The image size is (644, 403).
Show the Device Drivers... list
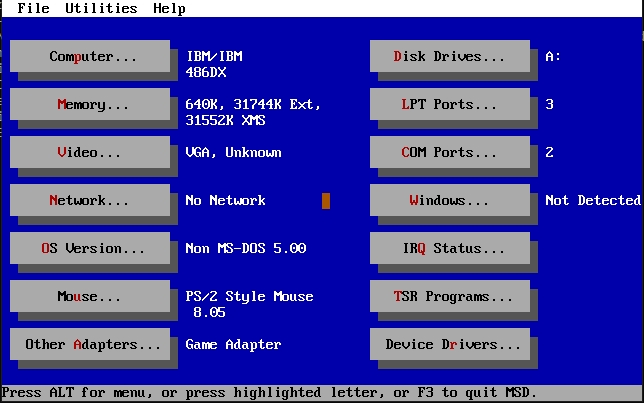(x=450, y=344)
